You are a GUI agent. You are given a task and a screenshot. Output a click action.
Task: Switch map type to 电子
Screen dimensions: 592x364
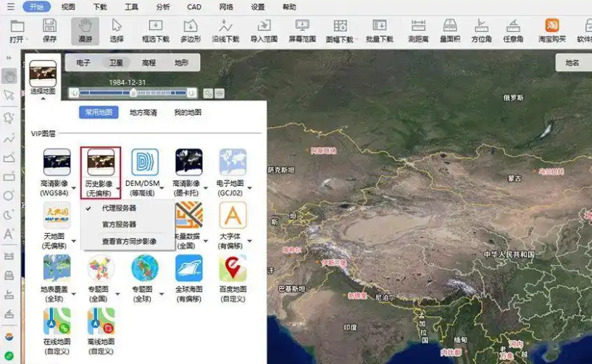click(x=83, y=63)
